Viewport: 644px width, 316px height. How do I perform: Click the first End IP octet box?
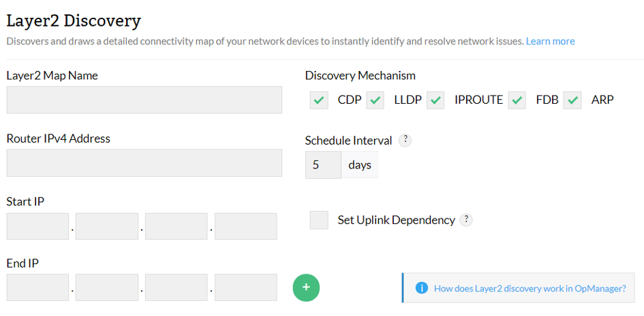[x=38, y=287]
